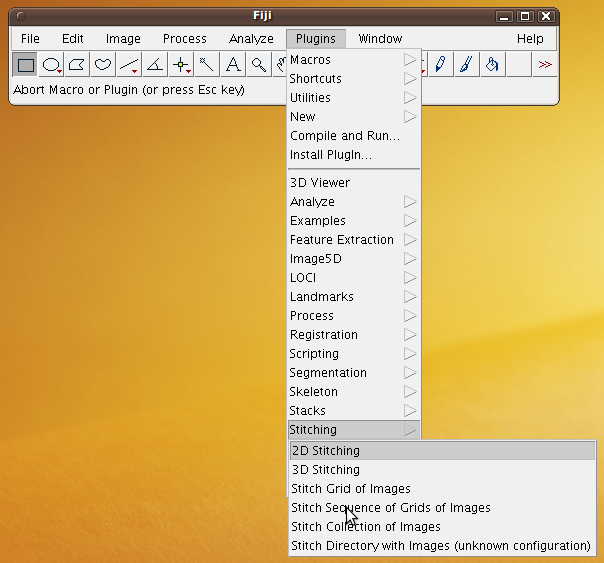This screenshot has width=604, height=563.
Task: Expand the Skeleton submenu
Action: tap(354, 392)
